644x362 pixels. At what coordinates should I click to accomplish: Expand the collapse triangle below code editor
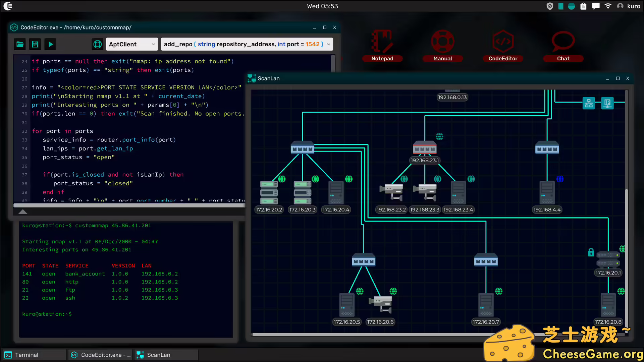pyautogui.click(x=23, y=212)
